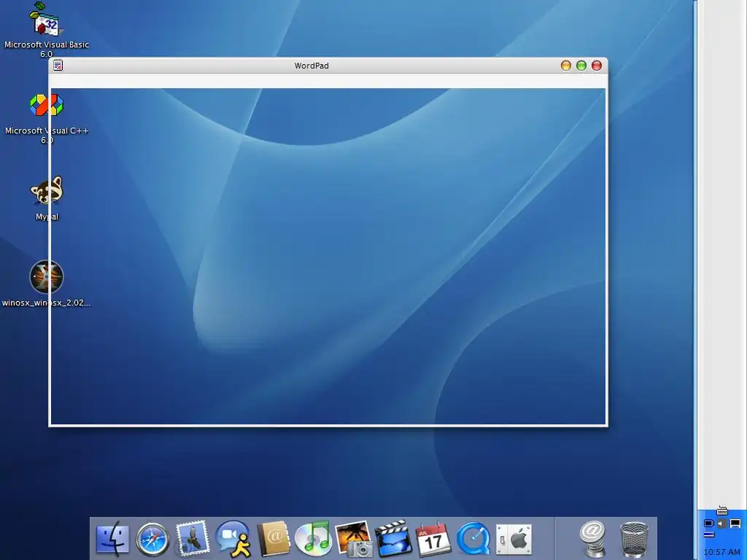Image resolution: width=747 pixels, height=560 pixels.
Task: Click the black-screen display tray icon
Action: [735, 524]
